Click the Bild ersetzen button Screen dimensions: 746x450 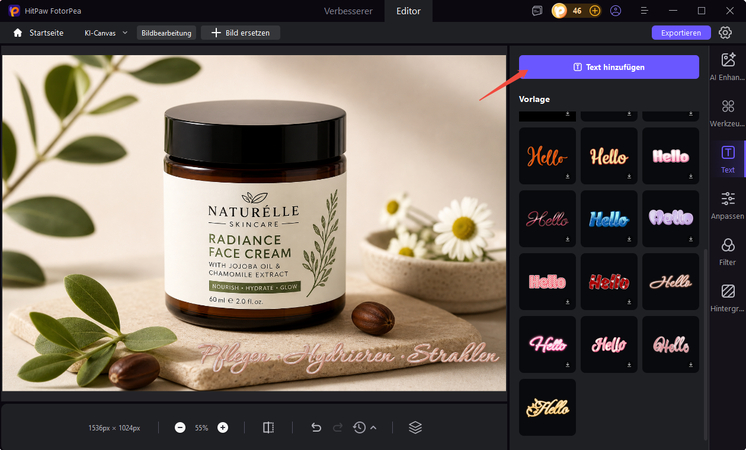tap(240, 33)
